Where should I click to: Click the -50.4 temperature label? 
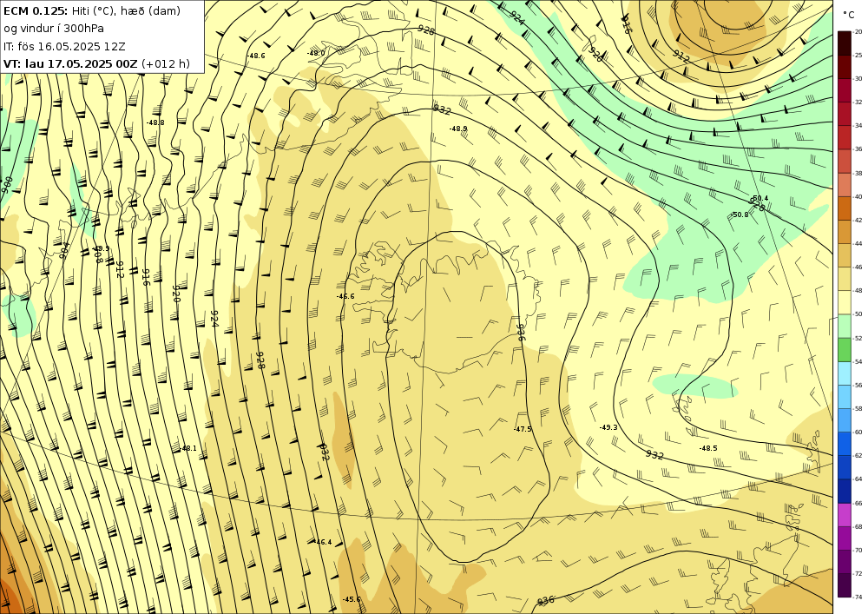pos(759,198)
